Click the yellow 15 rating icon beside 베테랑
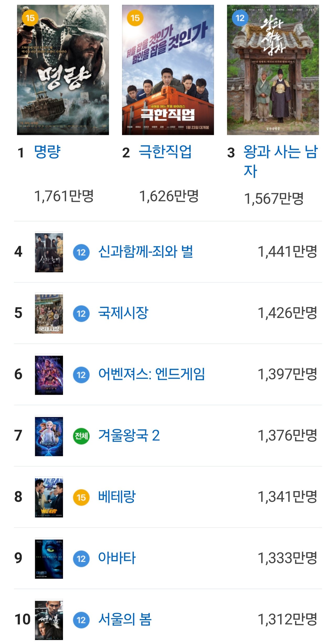Image resolution: width=336 pixels, height=644 pixels. coord(81,497)
